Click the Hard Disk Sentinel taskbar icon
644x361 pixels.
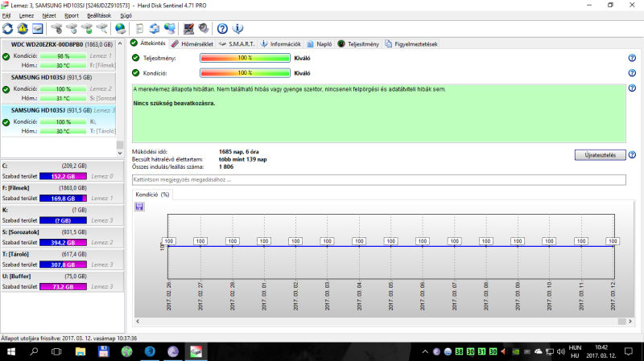(196, 351)
